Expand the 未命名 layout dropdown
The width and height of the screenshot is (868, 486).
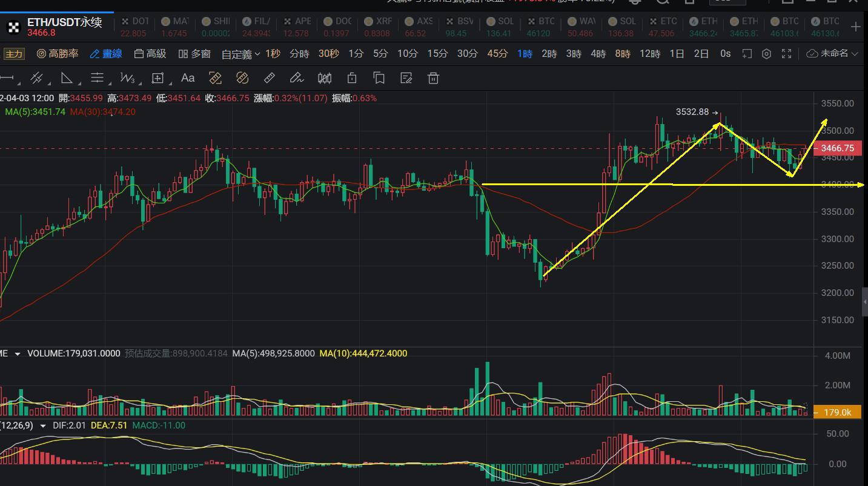point(833,54)
